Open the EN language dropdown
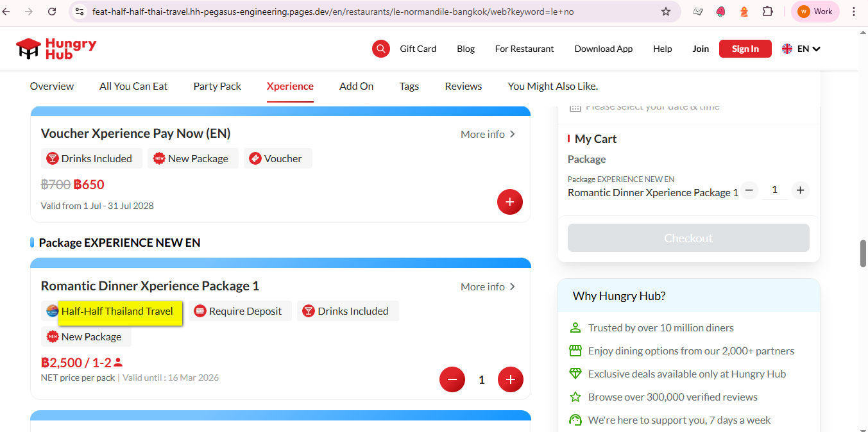868x432 pixels. click(801, 49)
